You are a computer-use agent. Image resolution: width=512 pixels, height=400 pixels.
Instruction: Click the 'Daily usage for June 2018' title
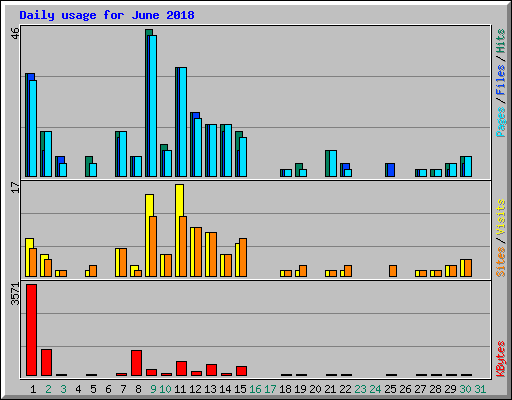click(x=107, y=15)
